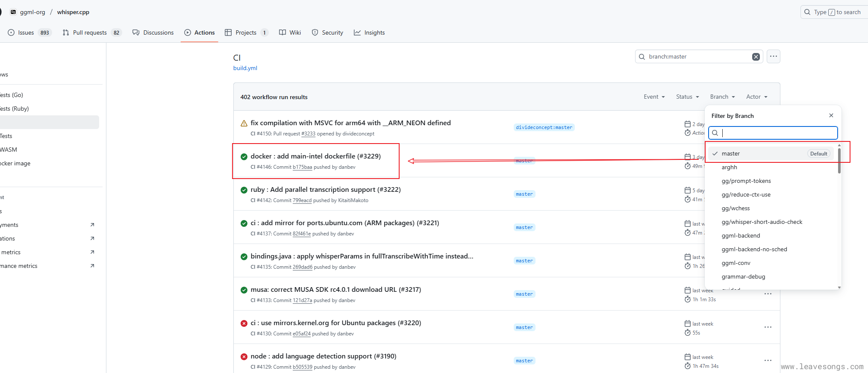868x373 pixels.
Task: Click the warning icon on MSVC arm64 run
Action: 244,123
